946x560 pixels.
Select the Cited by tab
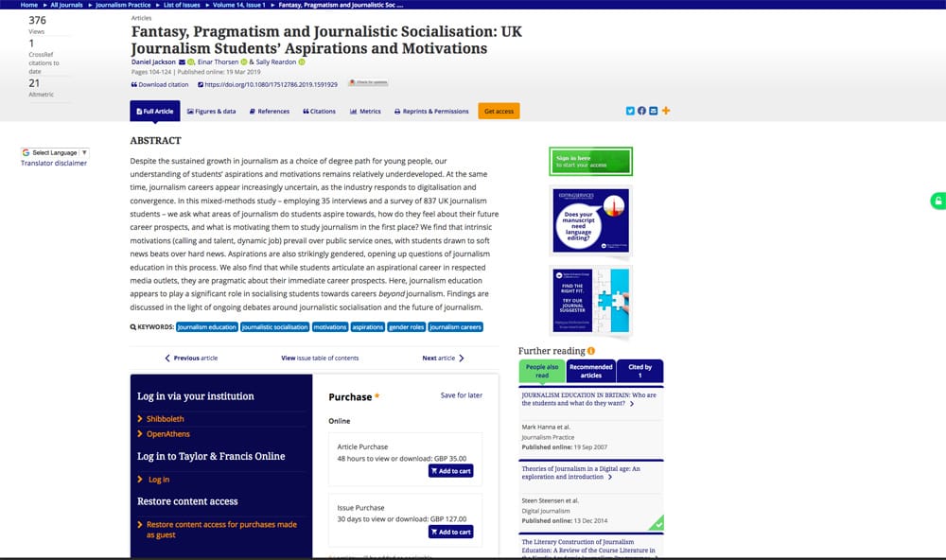639,371
